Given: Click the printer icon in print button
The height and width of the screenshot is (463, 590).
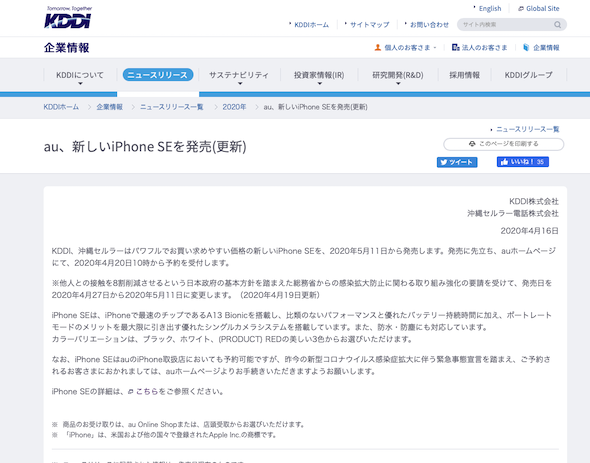Looking at the screenshot, I should point(472,144).
